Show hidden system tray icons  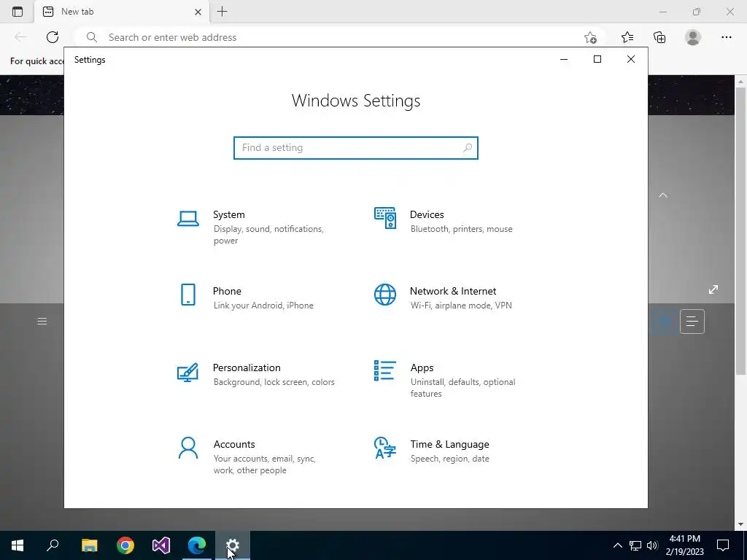tap(617, 545)
